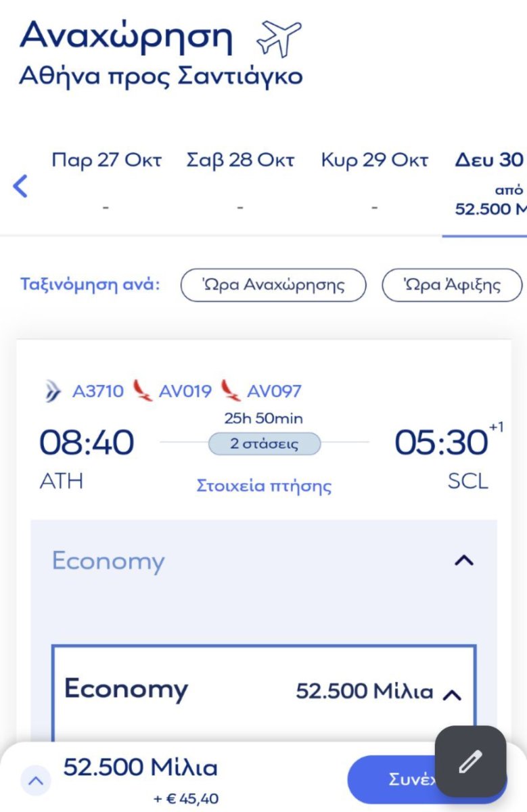
Task: Click the Avianca logo before AV019
Action: 142,390
